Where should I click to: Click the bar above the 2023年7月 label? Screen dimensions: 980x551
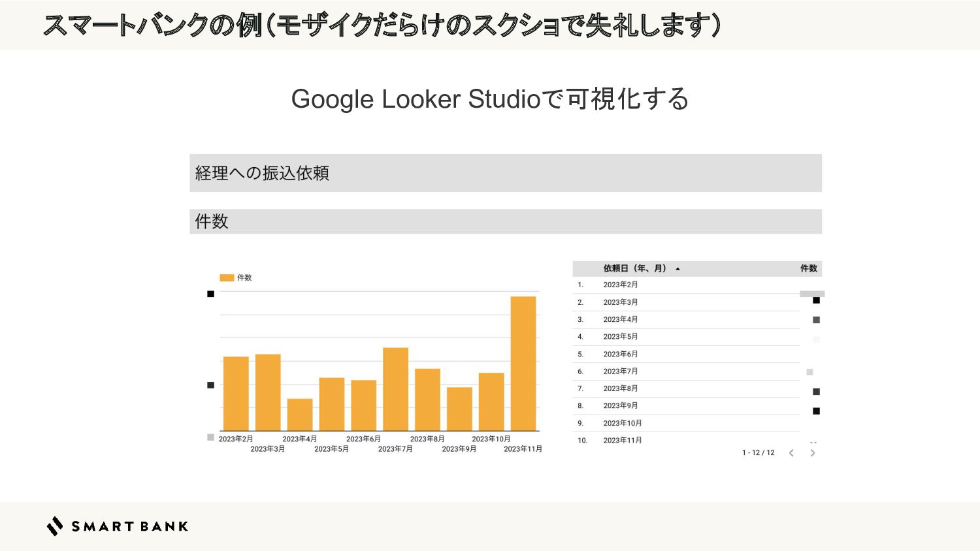(395, 389)
